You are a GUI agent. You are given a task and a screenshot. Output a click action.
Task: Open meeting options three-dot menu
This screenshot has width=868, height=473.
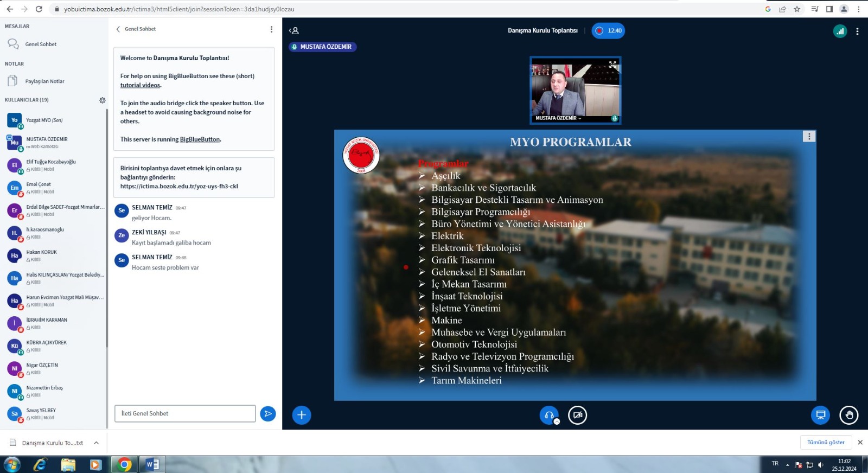click(857, 31)
